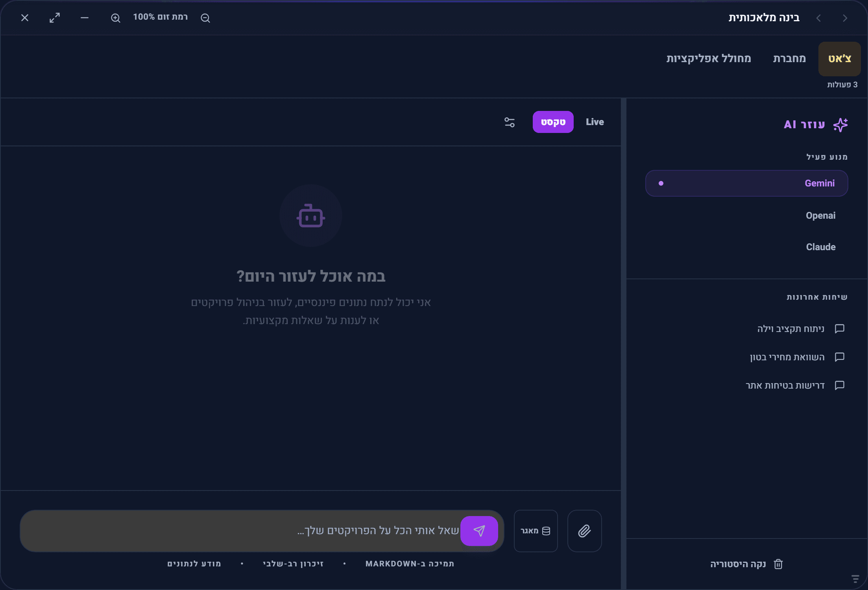Go back using the left chevron

pos(818,18)
